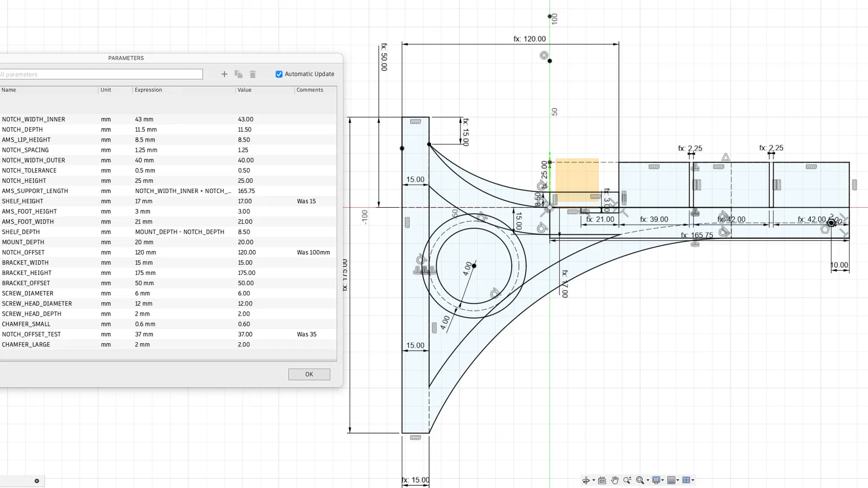This screenshot has width=868, height=488.
Task: Click the parameters search field
Action: [101, 74]
